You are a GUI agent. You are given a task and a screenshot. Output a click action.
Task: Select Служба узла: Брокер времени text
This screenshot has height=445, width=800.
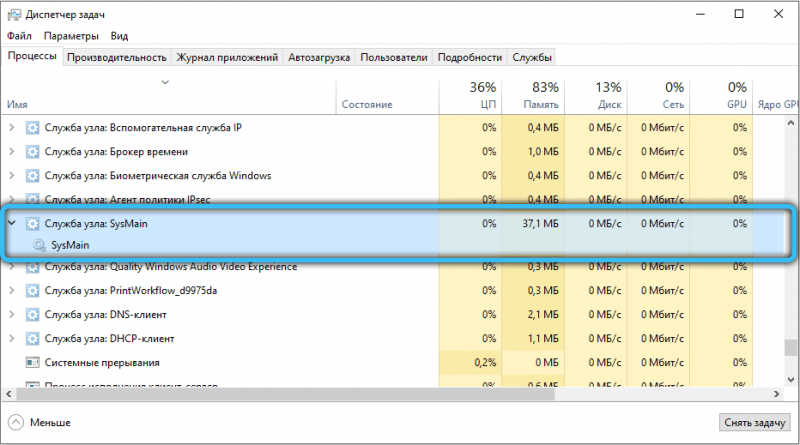pos(116,152)
